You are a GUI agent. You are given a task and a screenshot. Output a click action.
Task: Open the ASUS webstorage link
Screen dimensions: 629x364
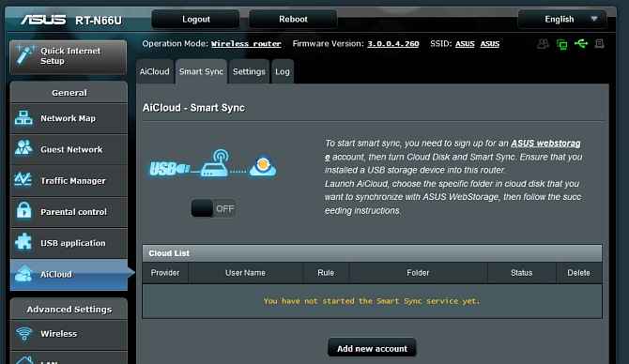click(545, 144)
